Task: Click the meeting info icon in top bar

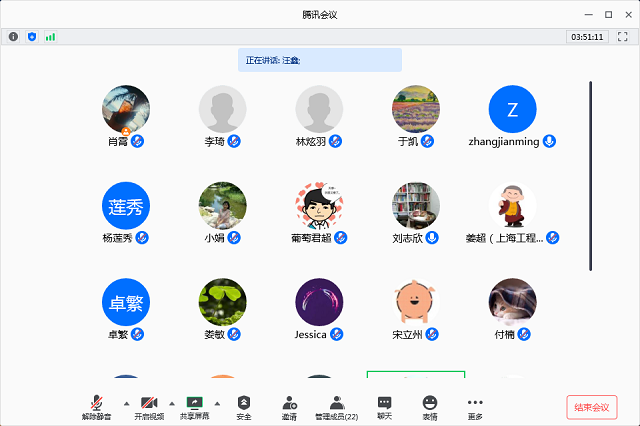Action: 13,36
